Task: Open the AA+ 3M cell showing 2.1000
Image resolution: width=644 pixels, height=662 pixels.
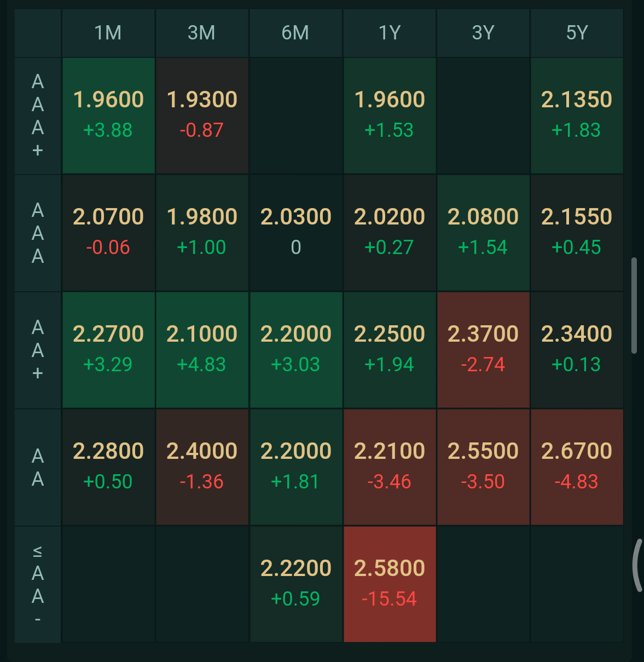Action: (202, 350)
